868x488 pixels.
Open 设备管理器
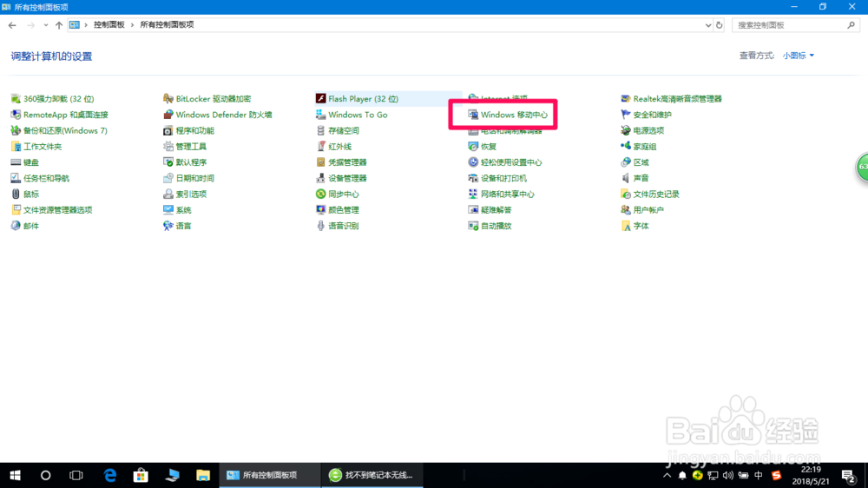(341, 178)
